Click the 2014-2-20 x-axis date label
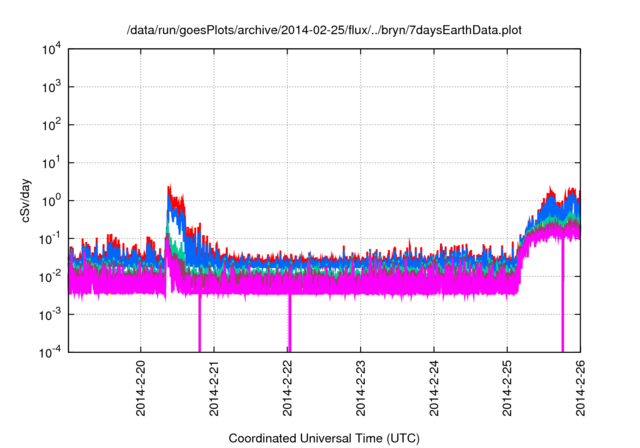The image size is (640, 448). tap(140, 388)
